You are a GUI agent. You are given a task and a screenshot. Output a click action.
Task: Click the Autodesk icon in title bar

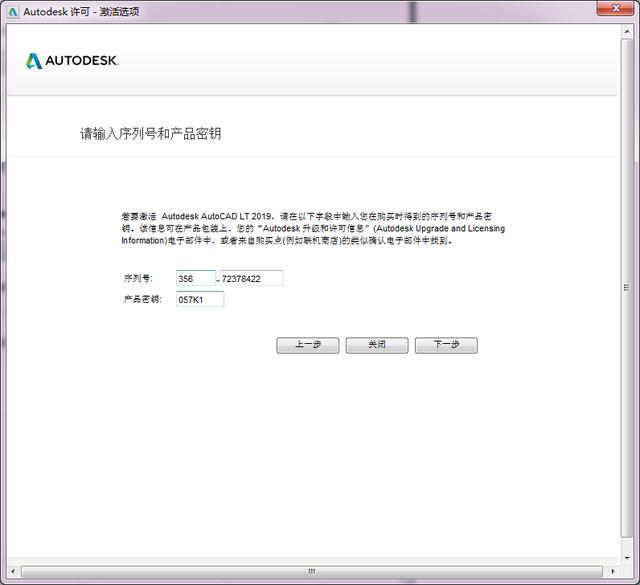point(13,11)
